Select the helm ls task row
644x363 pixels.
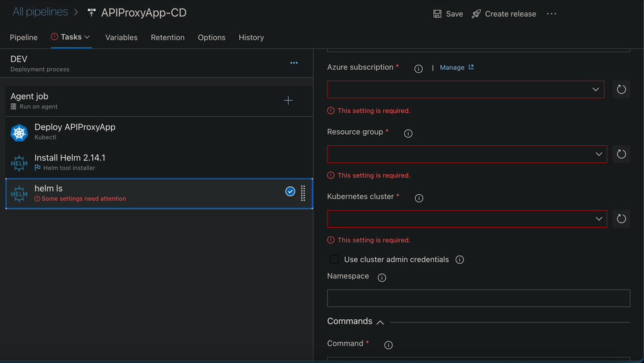coord(159,194)
